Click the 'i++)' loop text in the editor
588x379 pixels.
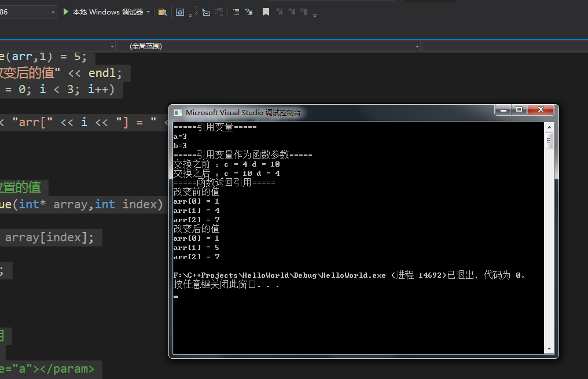coord(101,90)
